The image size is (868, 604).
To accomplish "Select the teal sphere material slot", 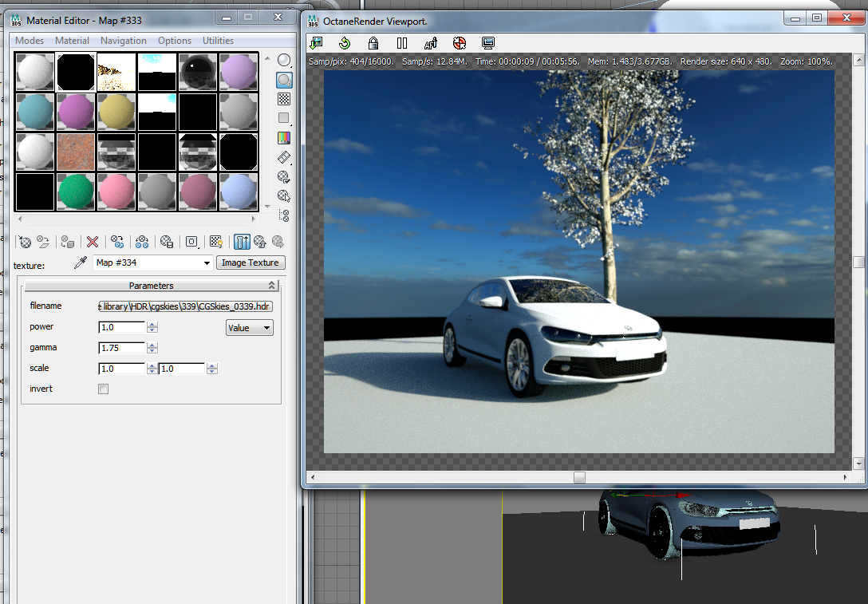I will [x=35, y=112].
